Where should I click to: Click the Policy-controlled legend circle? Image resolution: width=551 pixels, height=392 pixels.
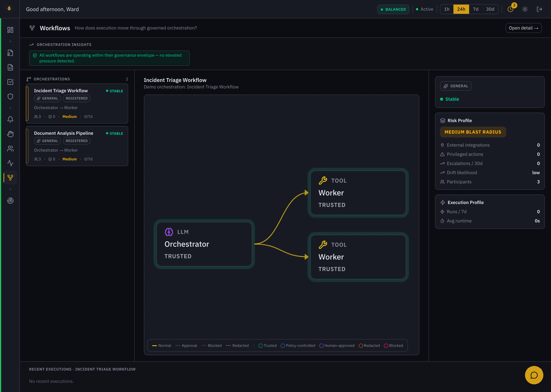tap(283, 346)
